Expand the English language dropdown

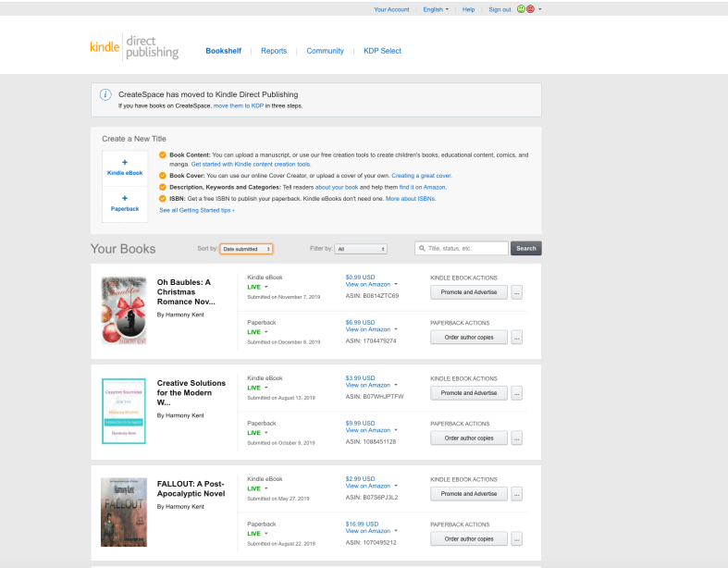(436, 9)
